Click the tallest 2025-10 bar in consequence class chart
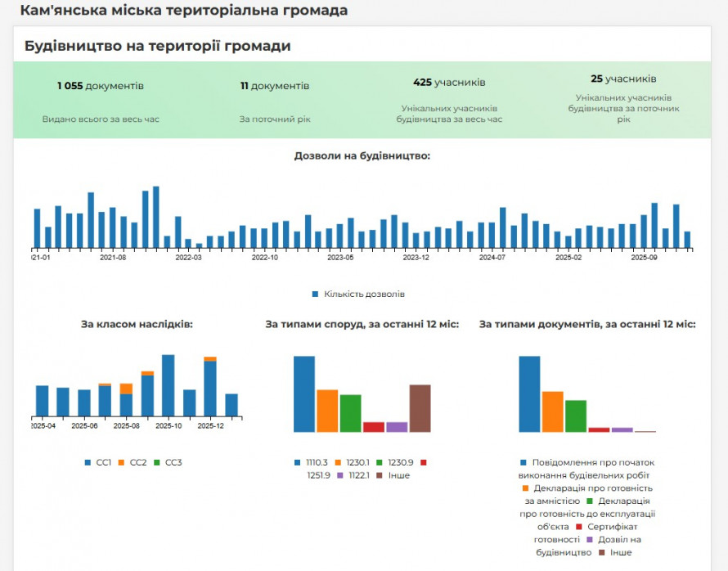Image resolution: width=728 pixels, height=571 pixels. point(168,385)
